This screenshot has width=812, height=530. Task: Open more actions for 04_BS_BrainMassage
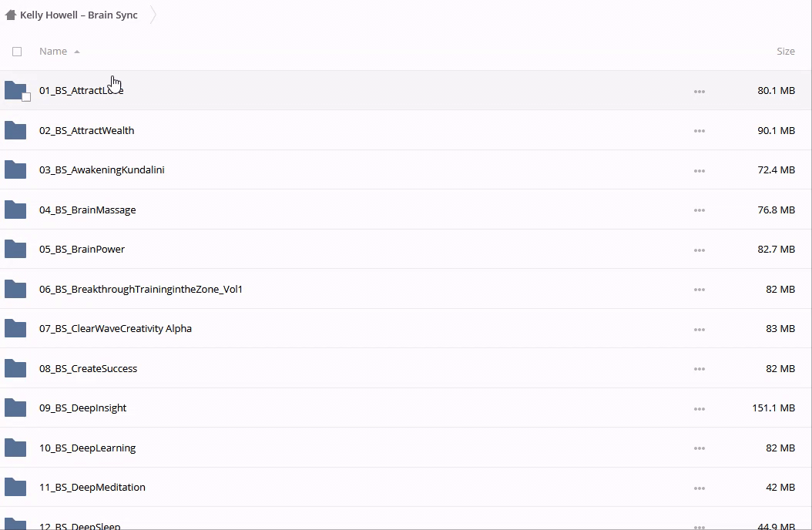pos(699,210)
